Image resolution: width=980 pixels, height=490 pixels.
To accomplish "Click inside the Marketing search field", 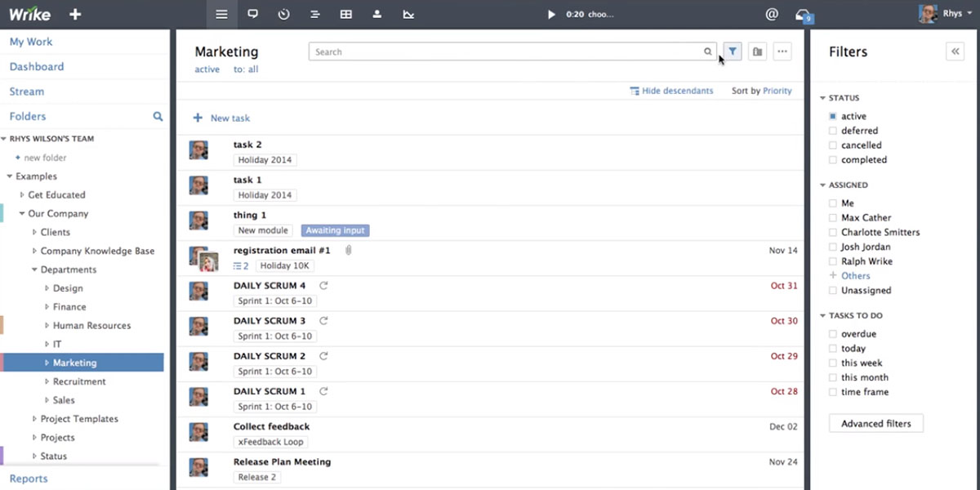I will pos(506,51).
